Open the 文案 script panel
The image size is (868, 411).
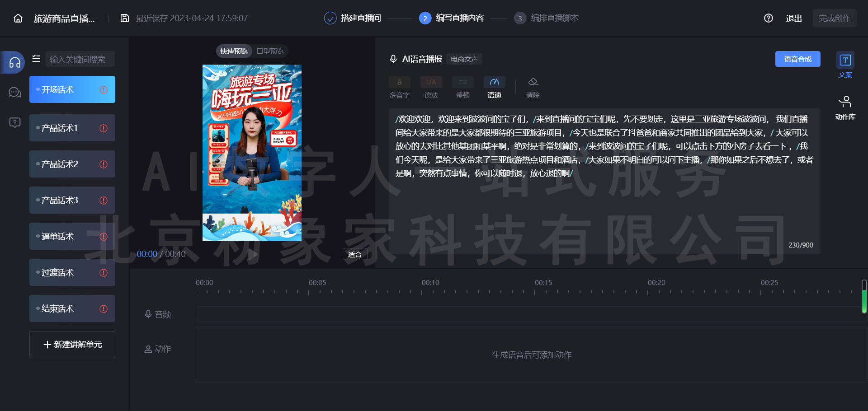845,65
